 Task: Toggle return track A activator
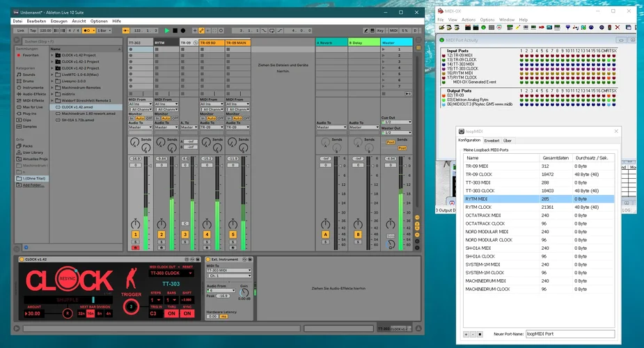pyautogui.click(x=325, y=235)
